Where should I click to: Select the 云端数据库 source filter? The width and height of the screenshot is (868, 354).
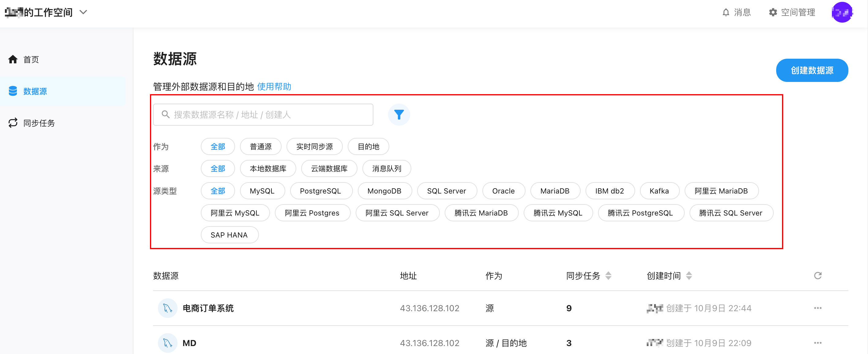pyautogui.click(x=329, y=168)
